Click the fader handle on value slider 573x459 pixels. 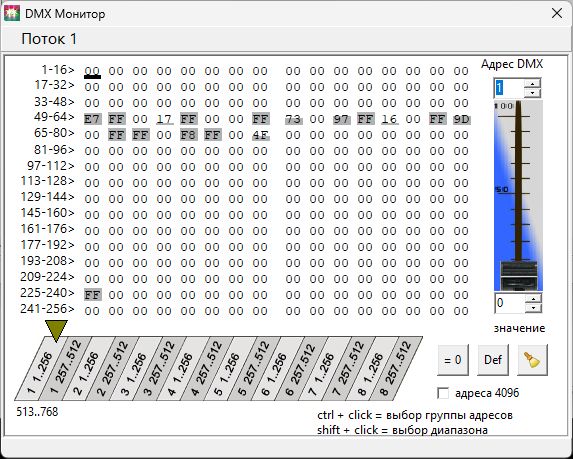[519, 276]
